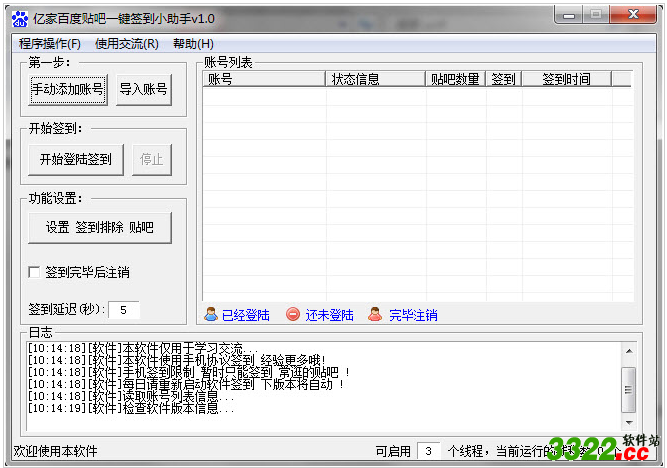Image resolution: width=667 pixels, height=468 pixels.
Task: Enable the 签到完毕后注销 checkbox
Action: coord(34,272)
